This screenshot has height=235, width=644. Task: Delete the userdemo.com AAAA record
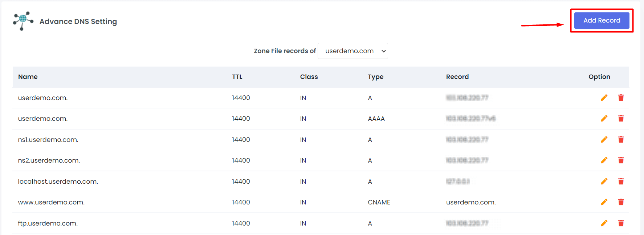(621, 118)
